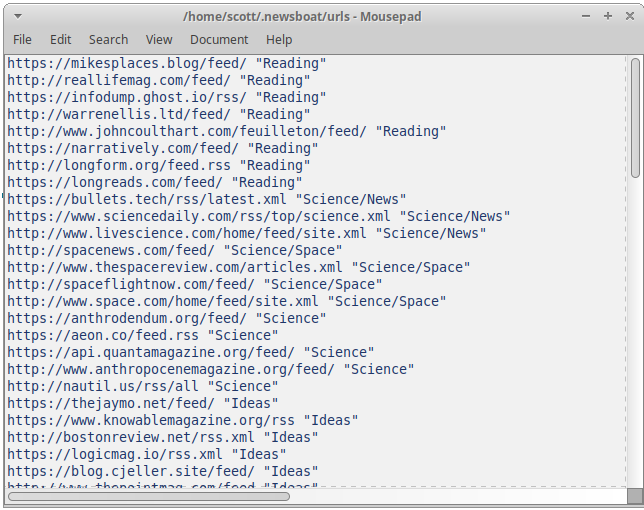Place cursor on the mikesplaces.blog feed line

(x=167, y=63)
